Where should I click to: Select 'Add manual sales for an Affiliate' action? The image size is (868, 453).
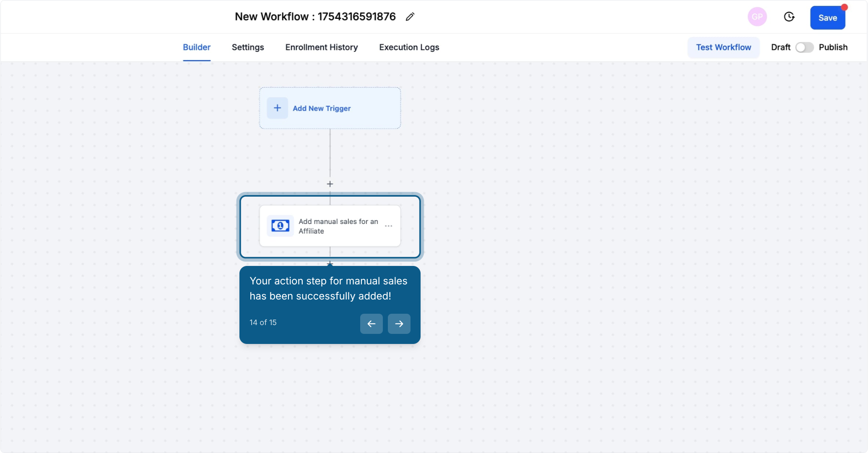330,226
